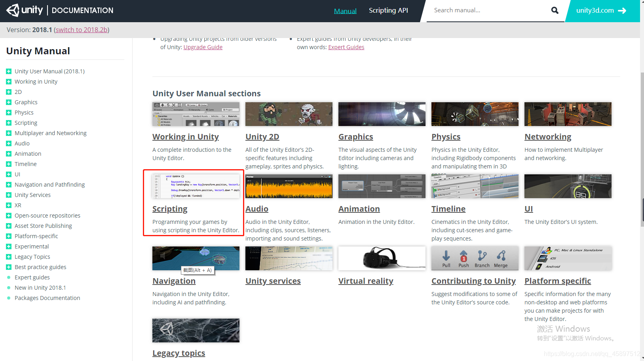Select Open-source repositories in sidebar
The width and height of the screenshot is (644, 361).
47,216
